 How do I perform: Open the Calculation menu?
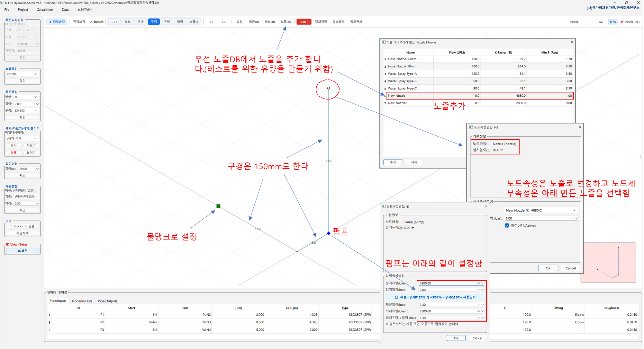click(45, 10)
